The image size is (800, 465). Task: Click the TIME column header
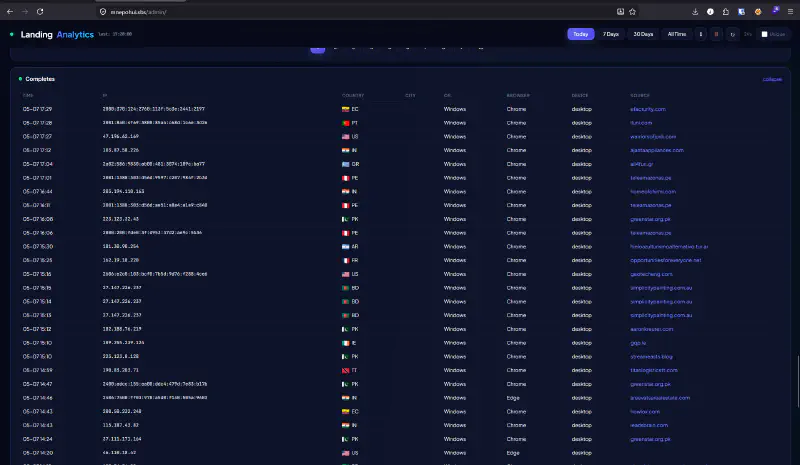click(28, 95)
